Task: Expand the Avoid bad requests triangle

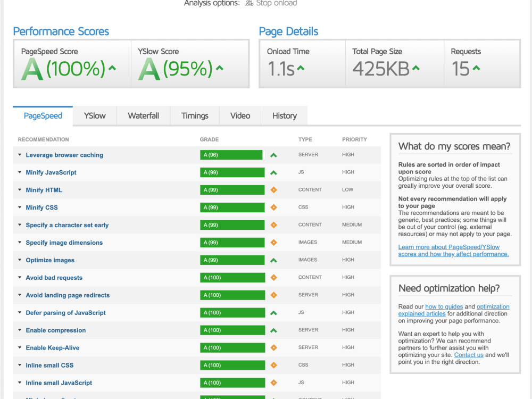Action: tap(20, 278)
